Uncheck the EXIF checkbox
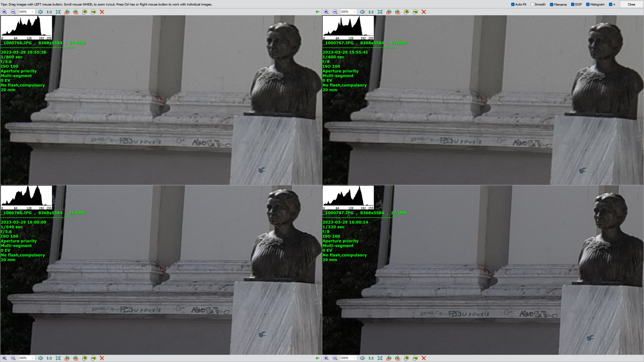The image size is (644, 362). click(572, 4)
